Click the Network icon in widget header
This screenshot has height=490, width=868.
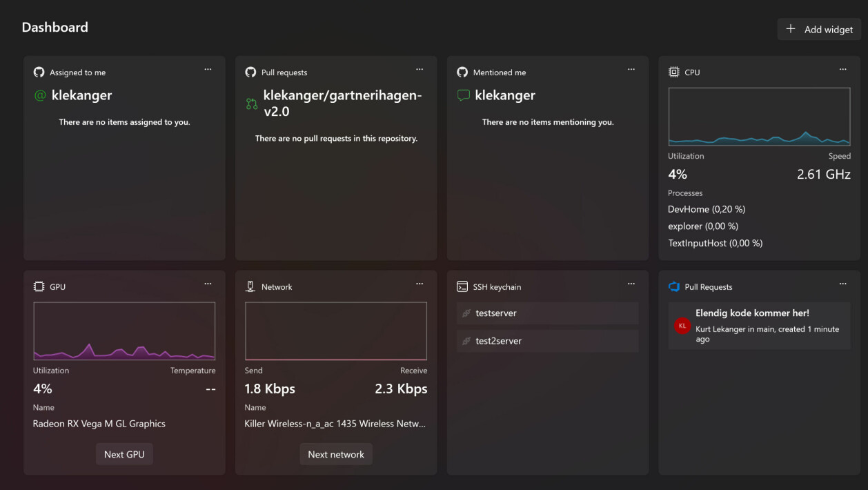tap(250, 286)
